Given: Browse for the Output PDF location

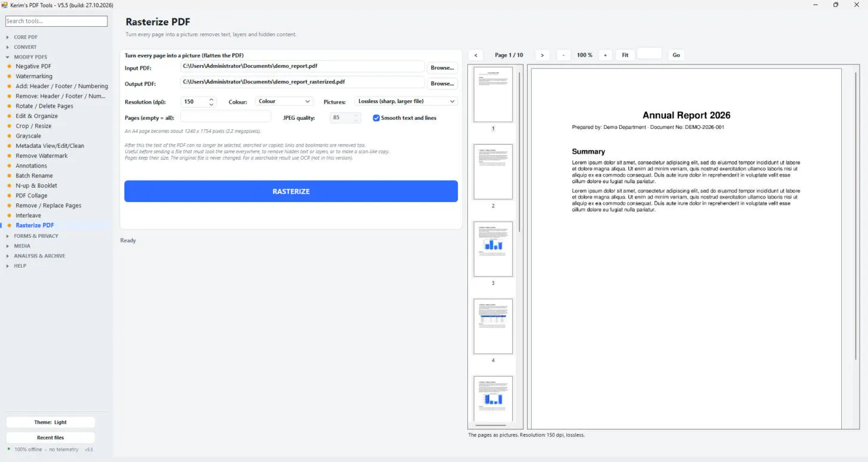Looking at the screenshot, I should point(442,83).
